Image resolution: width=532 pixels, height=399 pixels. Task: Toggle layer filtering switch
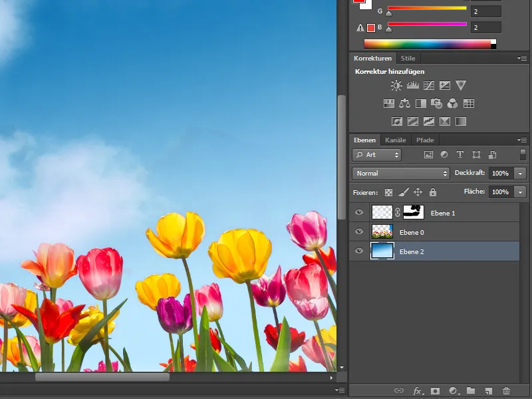[523, 154]
